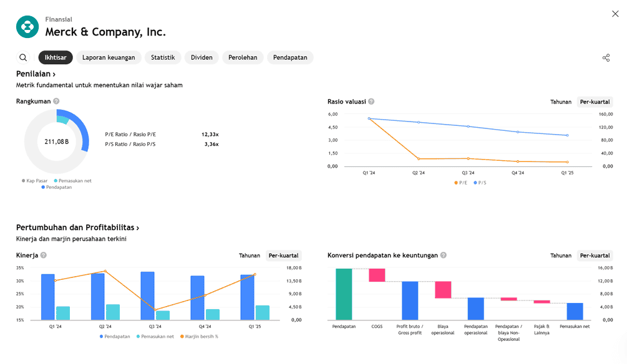Screen dimensions: 627x364
Task: Click the Pemasukan net waterfall bar
Action: (x=575, y=311)
